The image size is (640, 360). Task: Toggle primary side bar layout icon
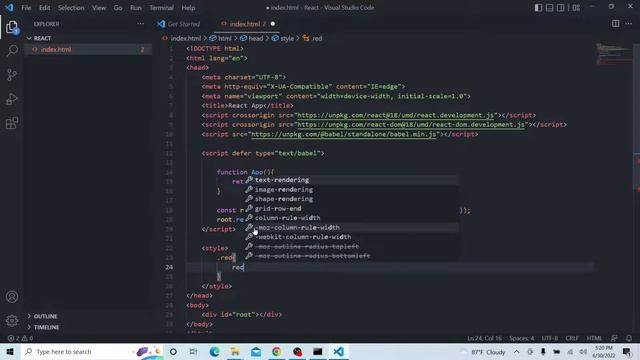[x=538, y=8]
